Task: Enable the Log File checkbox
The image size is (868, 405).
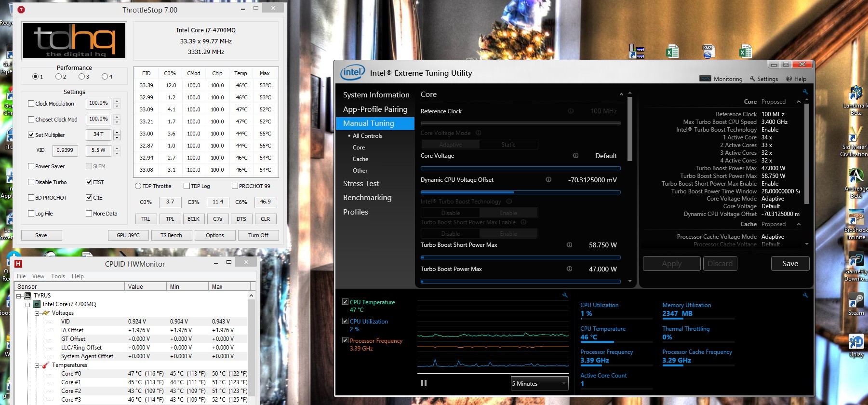Action: coord(31,214)
